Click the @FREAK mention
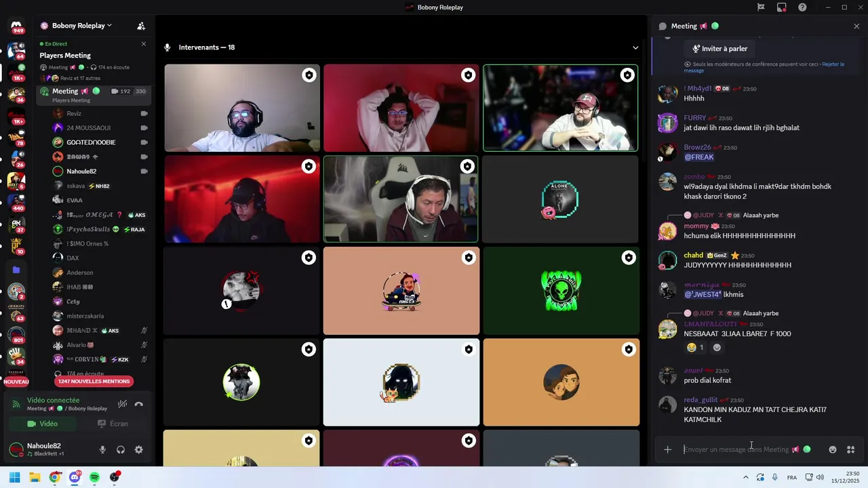The image size is (868, 488). click(699, 157)
